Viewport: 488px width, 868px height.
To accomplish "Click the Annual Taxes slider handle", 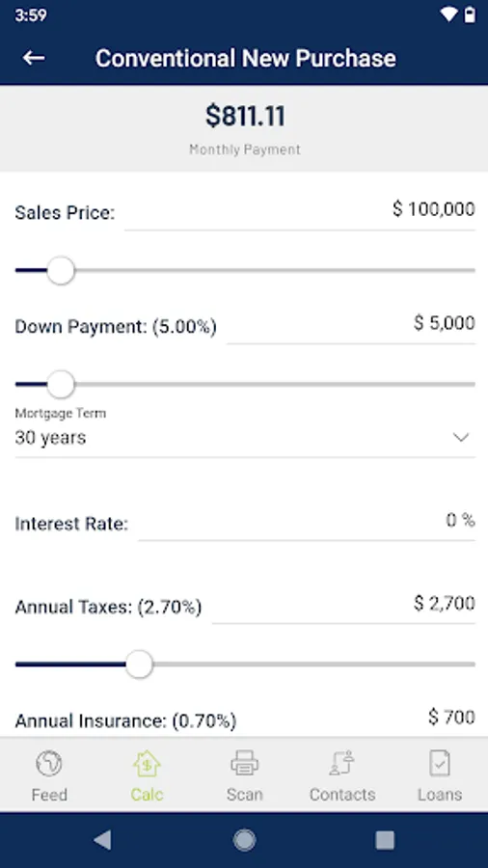I will (x=139, y=664).
